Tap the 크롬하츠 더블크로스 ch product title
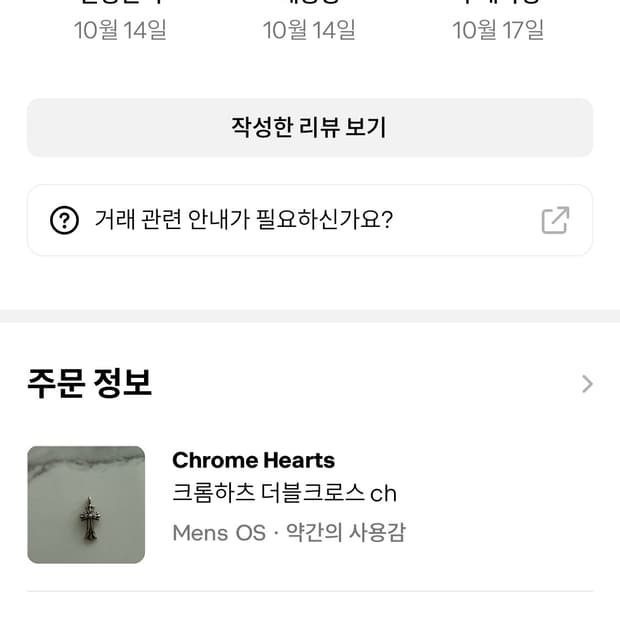 (x=284, y=494)
